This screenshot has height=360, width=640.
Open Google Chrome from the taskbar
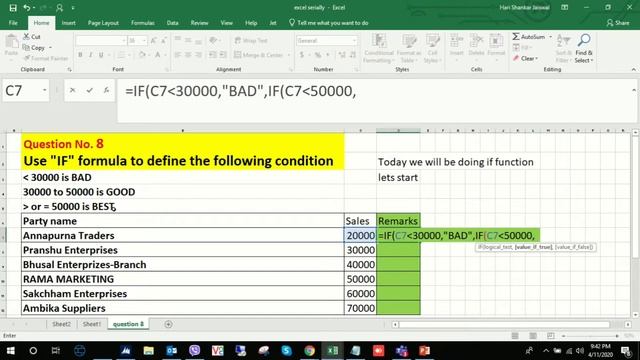309,351
